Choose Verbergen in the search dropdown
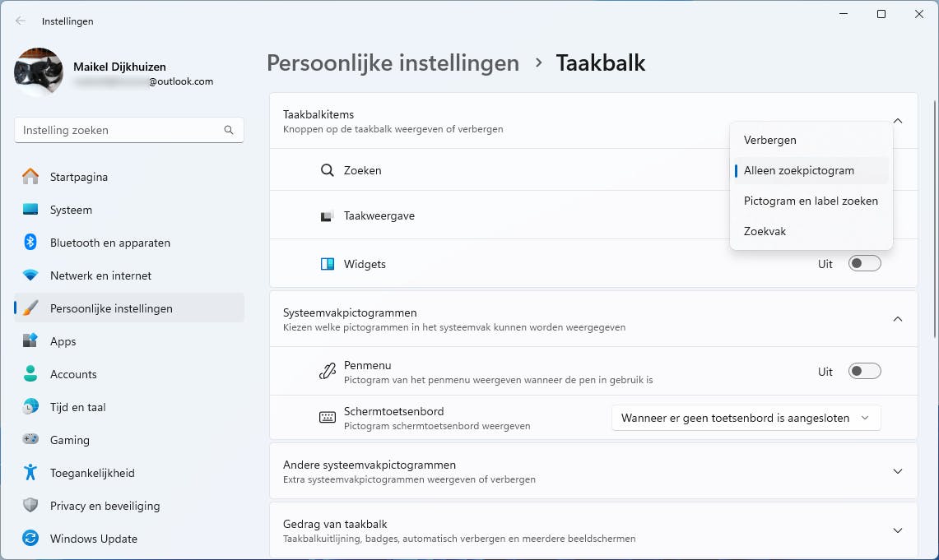 coord(770,140)
